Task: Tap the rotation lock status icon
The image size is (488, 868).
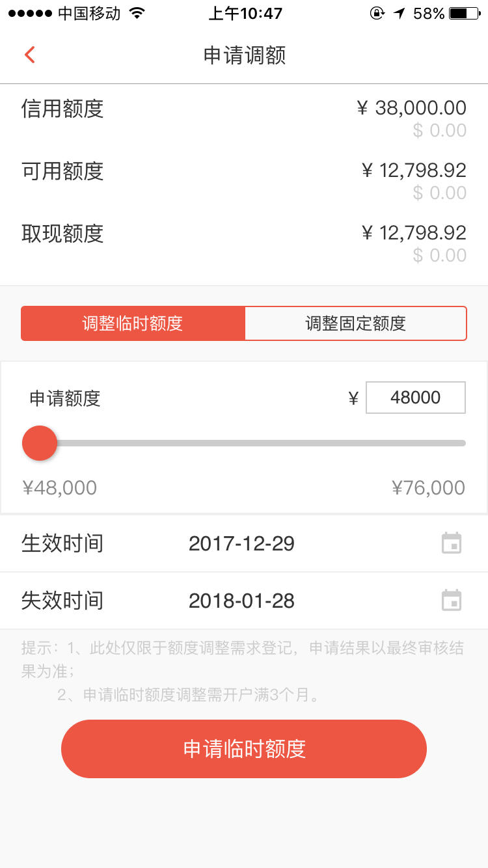Action: [x=377, y=13]
